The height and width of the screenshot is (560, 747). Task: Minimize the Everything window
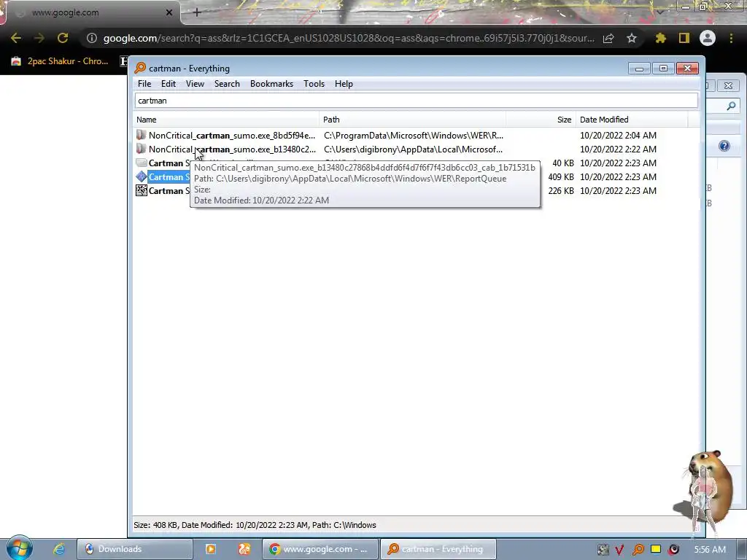(639, 69)
